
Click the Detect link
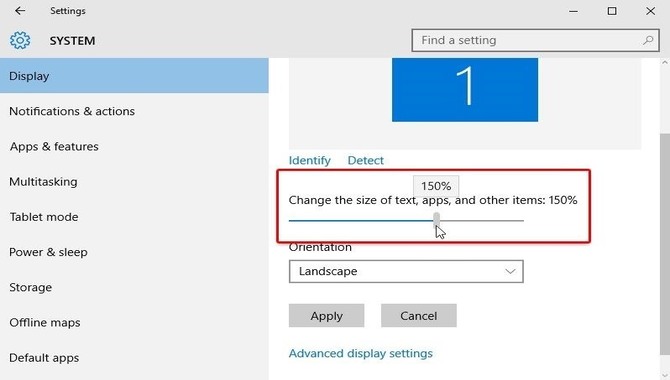tap(366, 160)
